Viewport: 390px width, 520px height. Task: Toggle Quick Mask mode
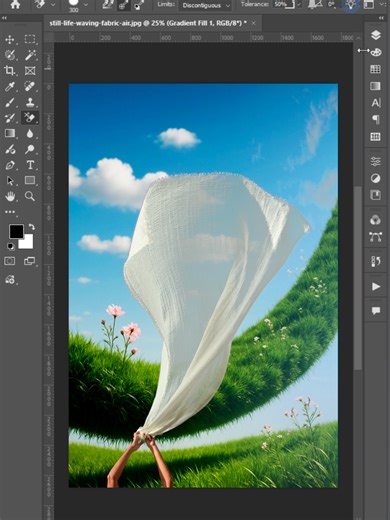[x=10, y=261]
